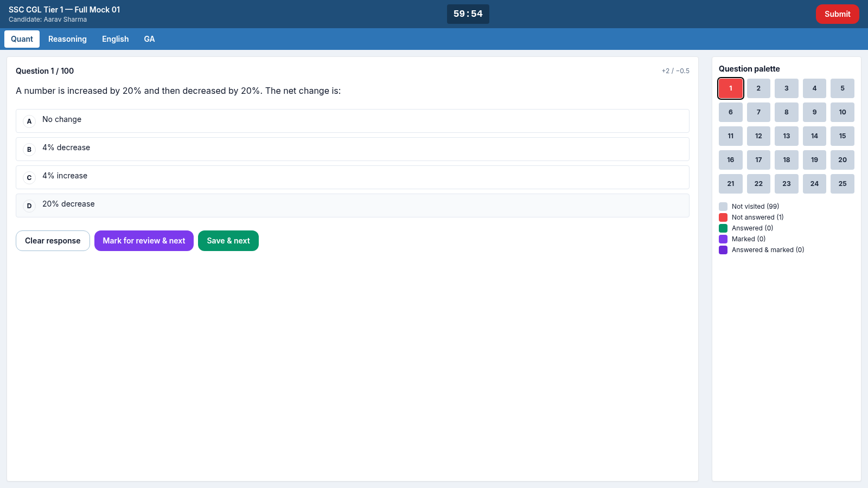Jump to question 2 in palette
Viewport: 868px width, 488px height.
[x=758, y=88]
